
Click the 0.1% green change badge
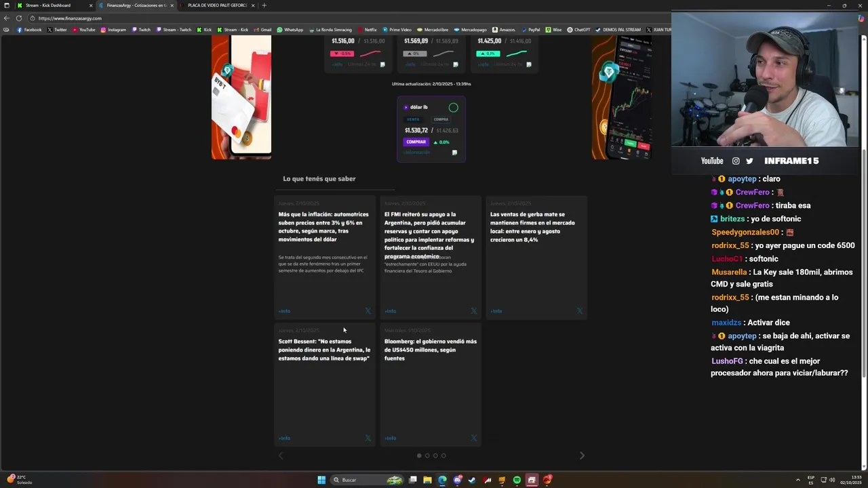coord(488,54)
